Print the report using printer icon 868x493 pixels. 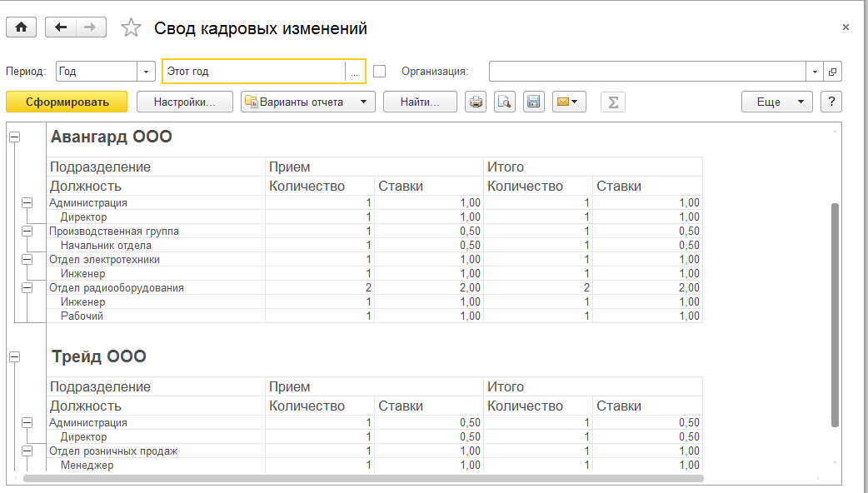tap(476, 102)
